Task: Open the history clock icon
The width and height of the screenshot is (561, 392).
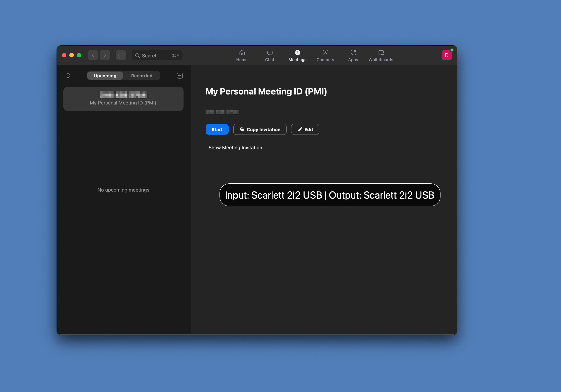Action: pyautogui.click(x=121, y=55)
